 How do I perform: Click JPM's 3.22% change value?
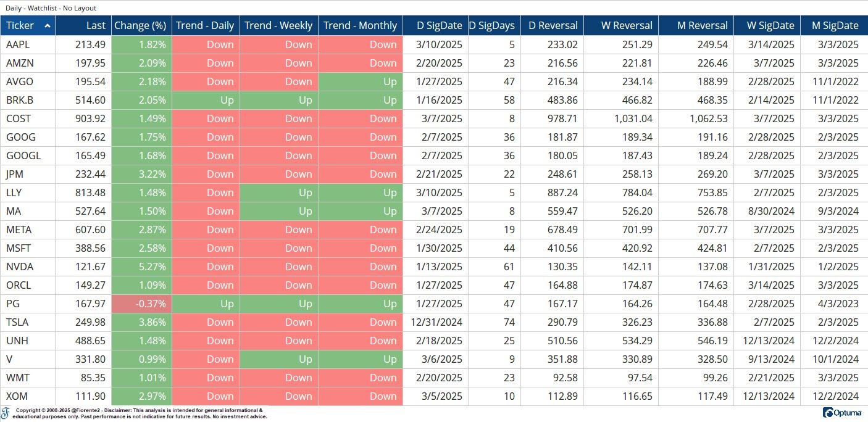pyautogui.click(x=152, y=174)
